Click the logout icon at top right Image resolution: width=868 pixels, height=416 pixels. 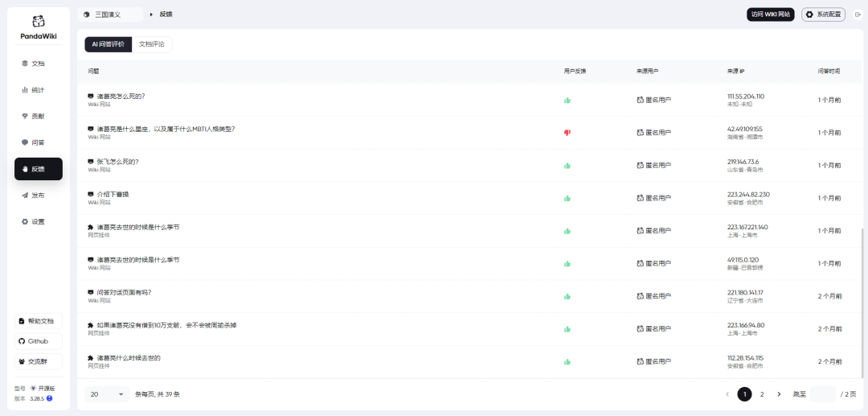point(858,14)
